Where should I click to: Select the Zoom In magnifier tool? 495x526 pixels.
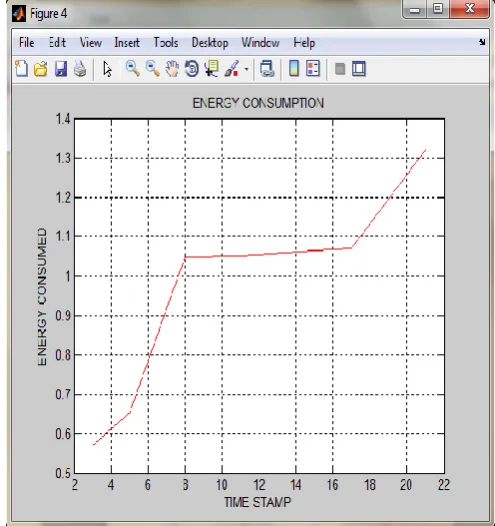[x=133, y=69]
